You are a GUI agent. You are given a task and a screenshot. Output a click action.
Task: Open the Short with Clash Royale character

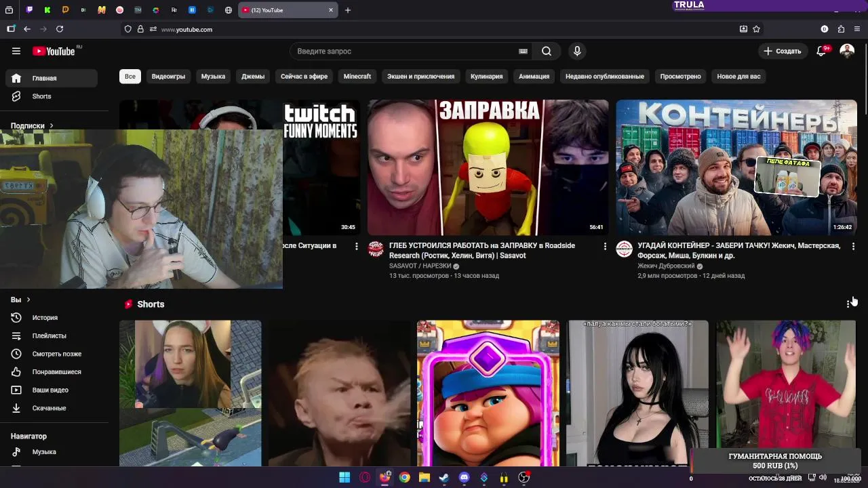tap(488, 393)
